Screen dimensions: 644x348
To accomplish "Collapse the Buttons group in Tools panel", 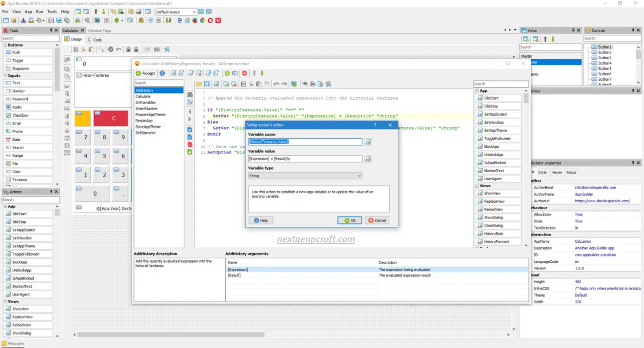I will [x=5, y=45].
